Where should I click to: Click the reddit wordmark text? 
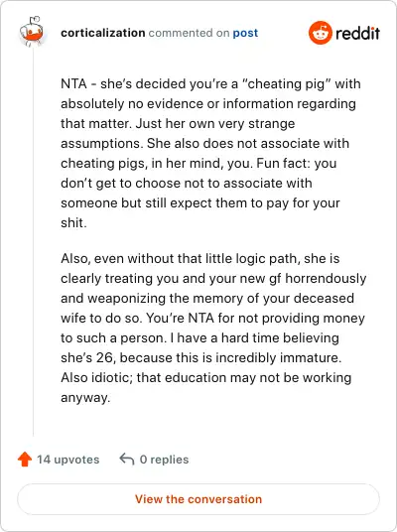(x=357, y=34)
